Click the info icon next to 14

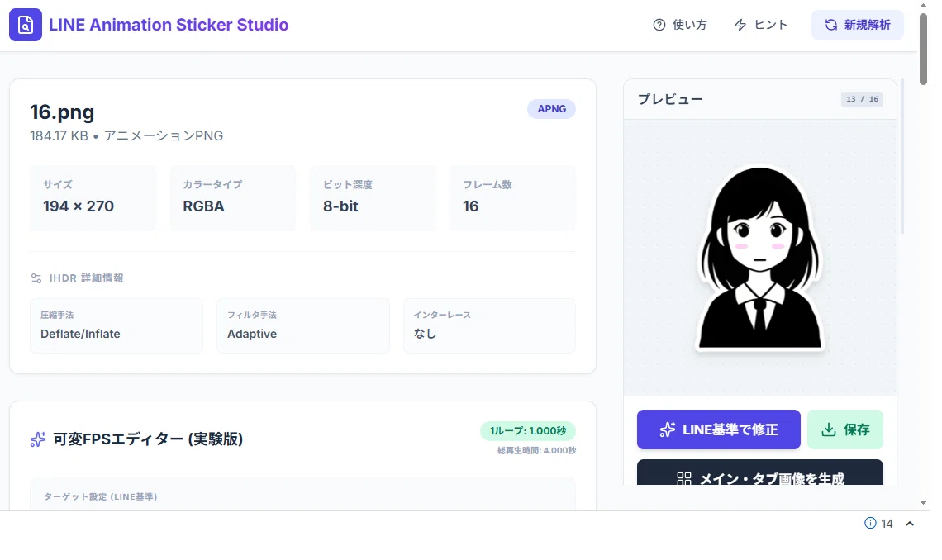pyautogui.click(x=870, y=523)
